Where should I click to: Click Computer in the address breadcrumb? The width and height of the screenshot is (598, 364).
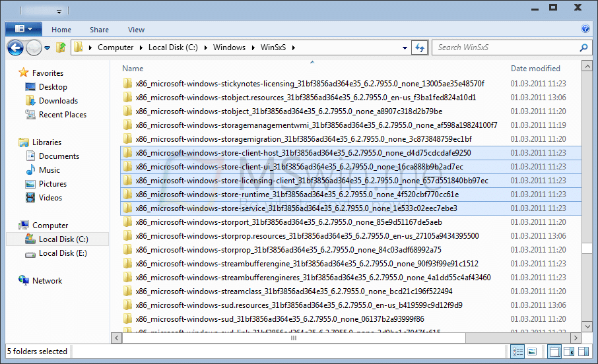[116, 47]
